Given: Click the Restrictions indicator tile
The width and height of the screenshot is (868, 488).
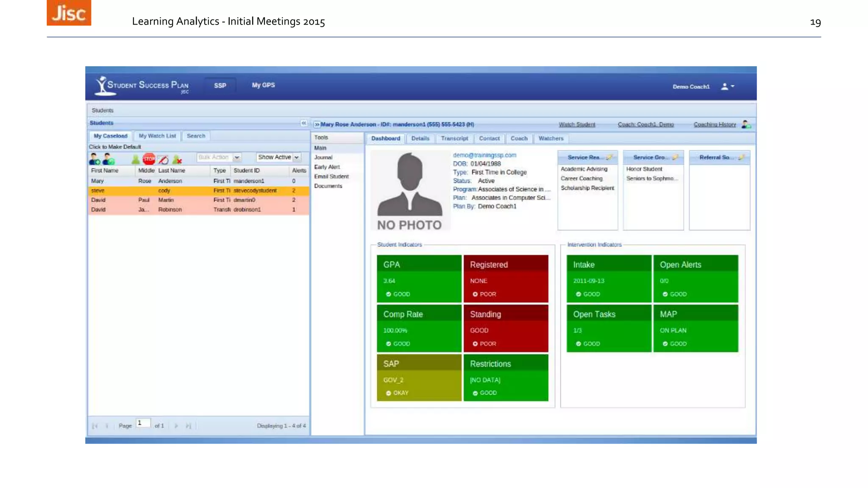Looking at the screenshot, I should tap(506, 377).
